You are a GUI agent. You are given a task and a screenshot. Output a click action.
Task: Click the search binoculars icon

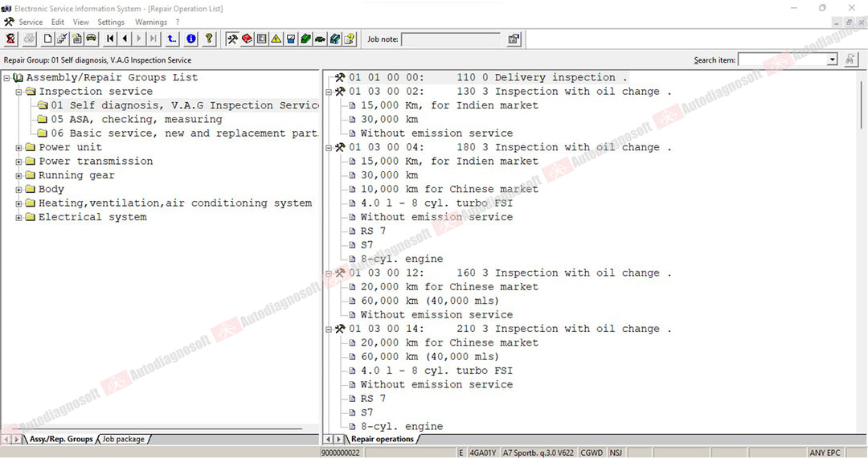(x=850, y=59)
